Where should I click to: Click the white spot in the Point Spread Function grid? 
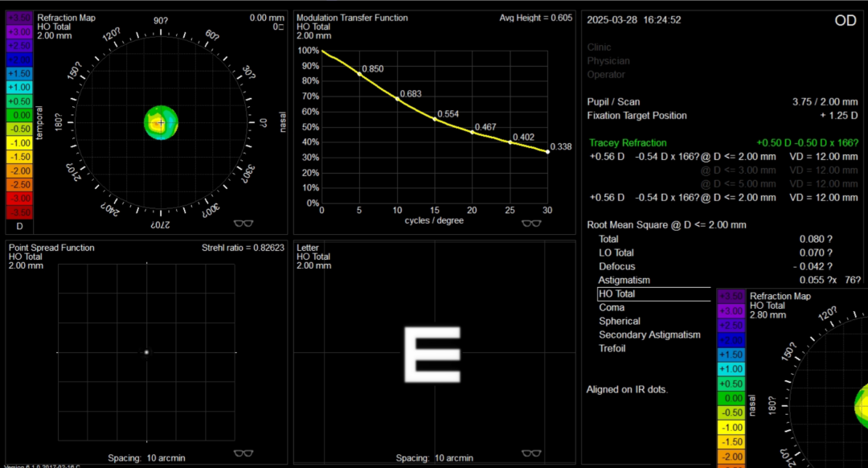point(147,352)
